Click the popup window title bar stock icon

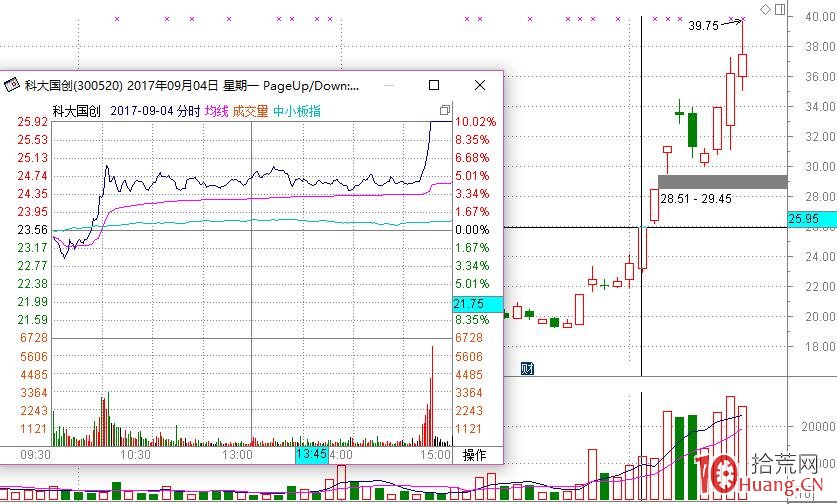point(11,86)
